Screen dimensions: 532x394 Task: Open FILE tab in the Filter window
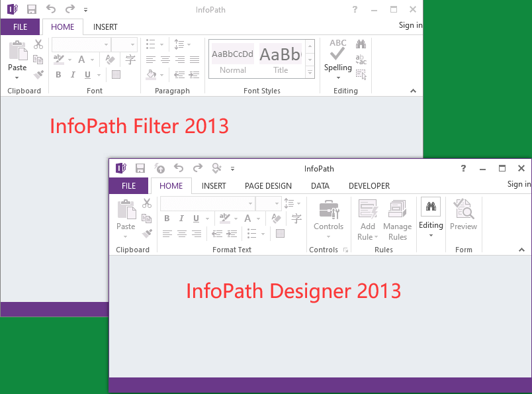tap(20, 27)
